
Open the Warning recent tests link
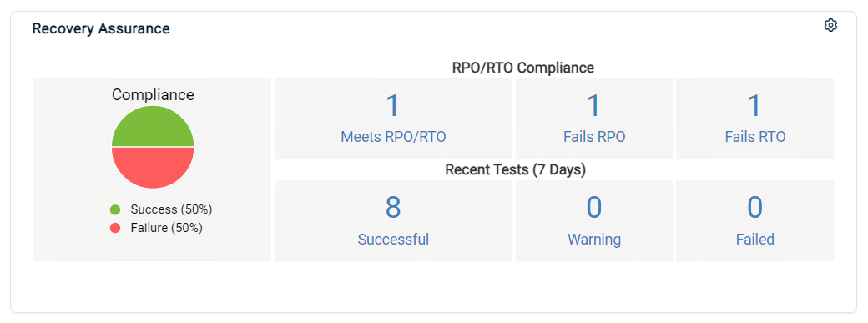pos(594,240)
